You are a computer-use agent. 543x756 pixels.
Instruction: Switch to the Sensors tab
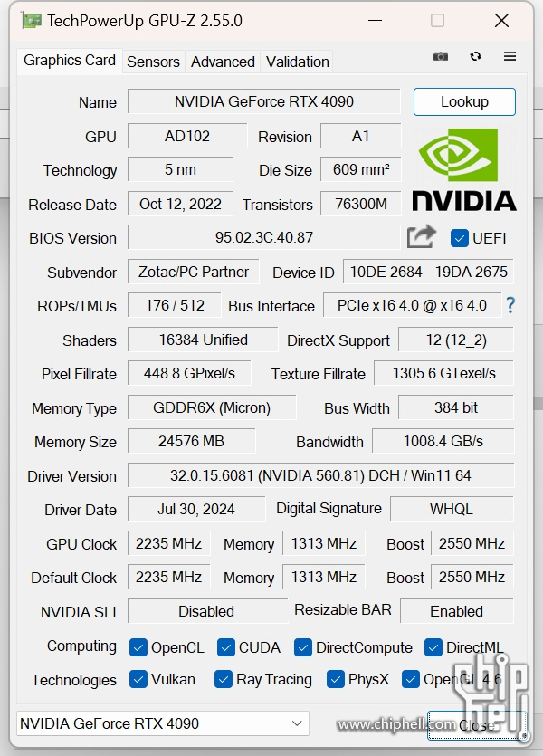(153, 62)
